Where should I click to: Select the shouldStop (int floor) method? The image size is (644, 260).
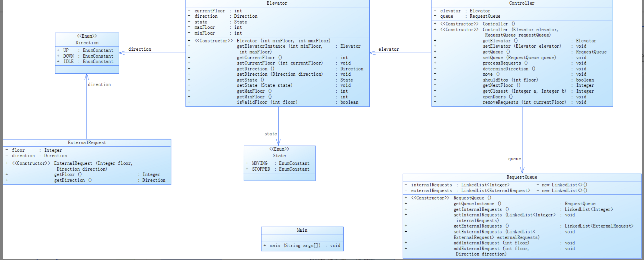[x=514, y=80]
